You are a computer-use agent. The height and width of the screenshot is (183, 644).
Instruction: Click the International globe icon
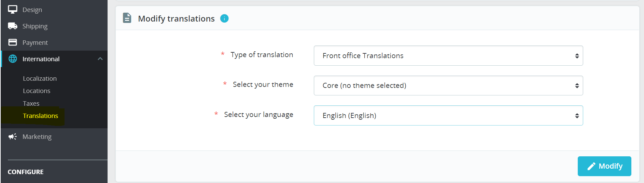(x=13, y=59)
